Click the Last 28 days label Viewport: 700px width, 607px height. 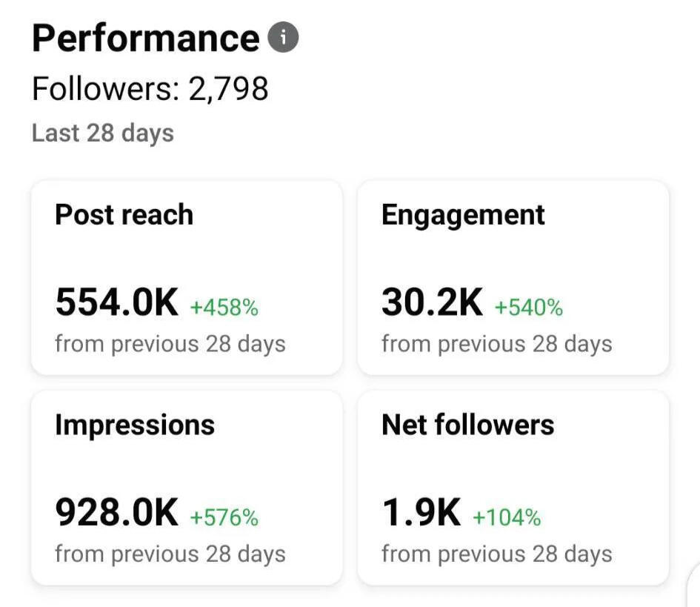pos(103,133)
